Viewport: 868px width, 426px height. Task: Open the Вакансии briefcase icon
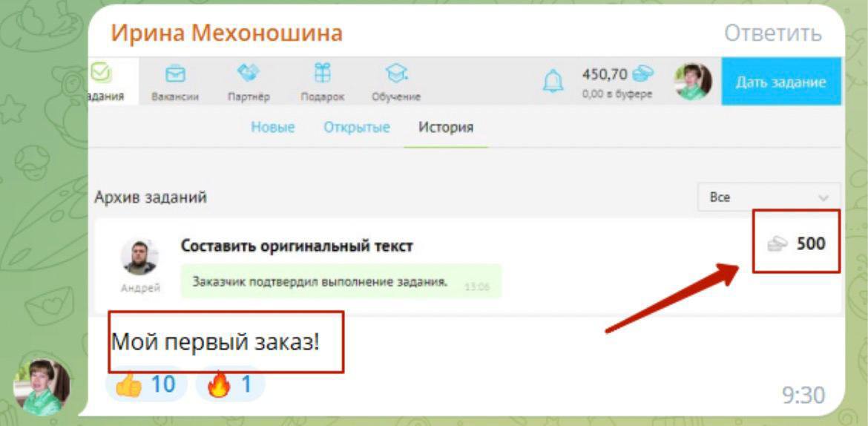coord(176,73)
